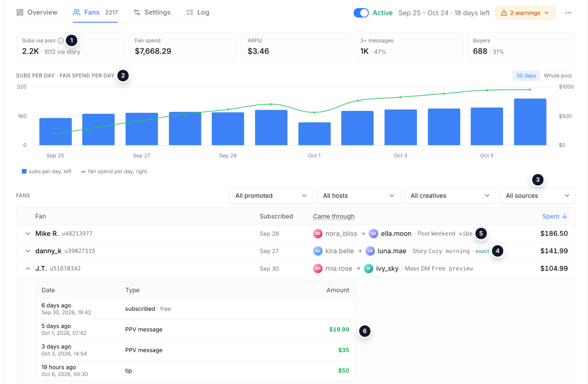Image resolution: width=588 pixels, height=384 pixels.
Task: Click the ARPU $3.46 card
Action: 296,47
